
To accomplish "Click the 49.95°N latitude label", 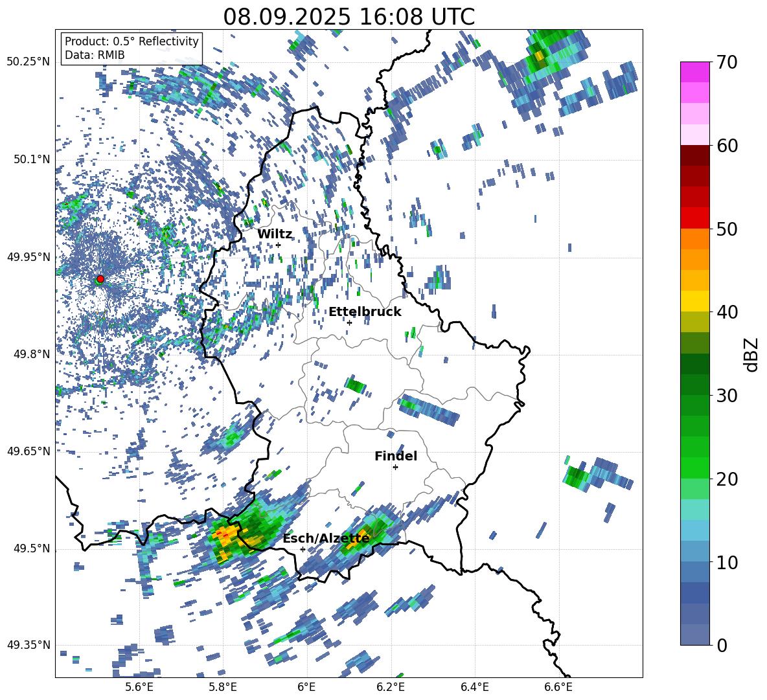I will (x=29, y=257).
